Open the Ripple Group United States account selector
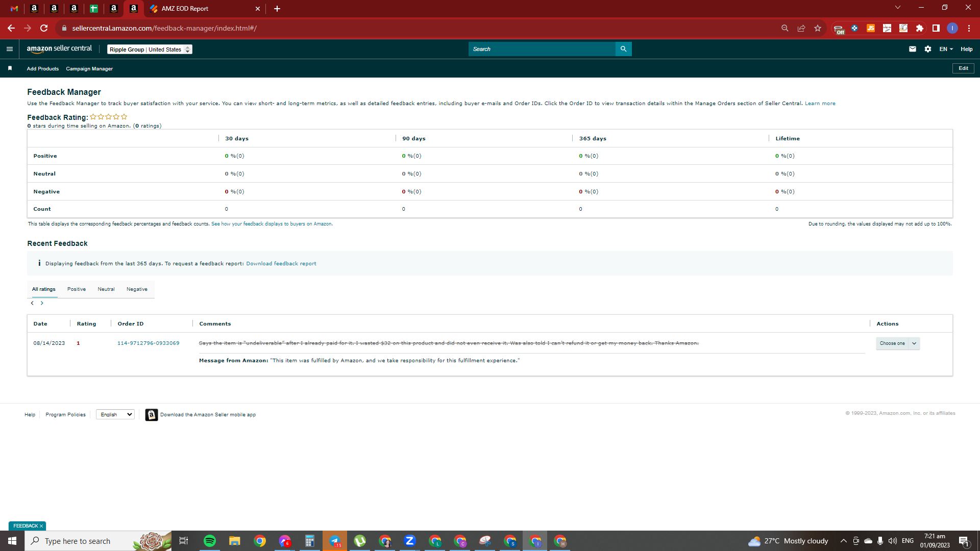Viewport: 980px width, 551px height. (150, 49)
